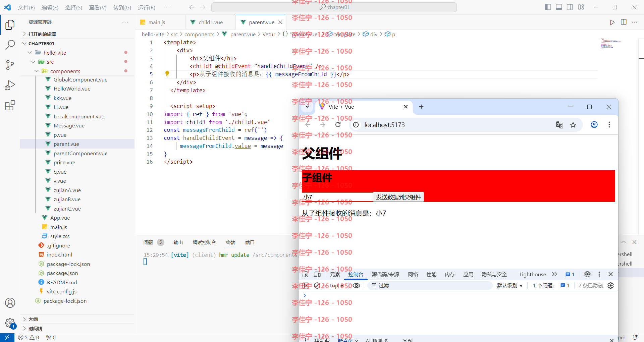Switch to the child1.vue editor tab
The height and width of the screenshot is (342, 644).
(211, 22)
